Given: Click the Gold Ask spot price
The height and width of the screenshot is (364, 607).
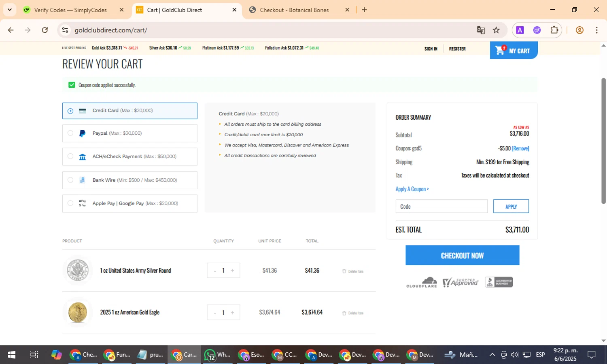Looking at the screenshot, I should click(x=115, y=48).
